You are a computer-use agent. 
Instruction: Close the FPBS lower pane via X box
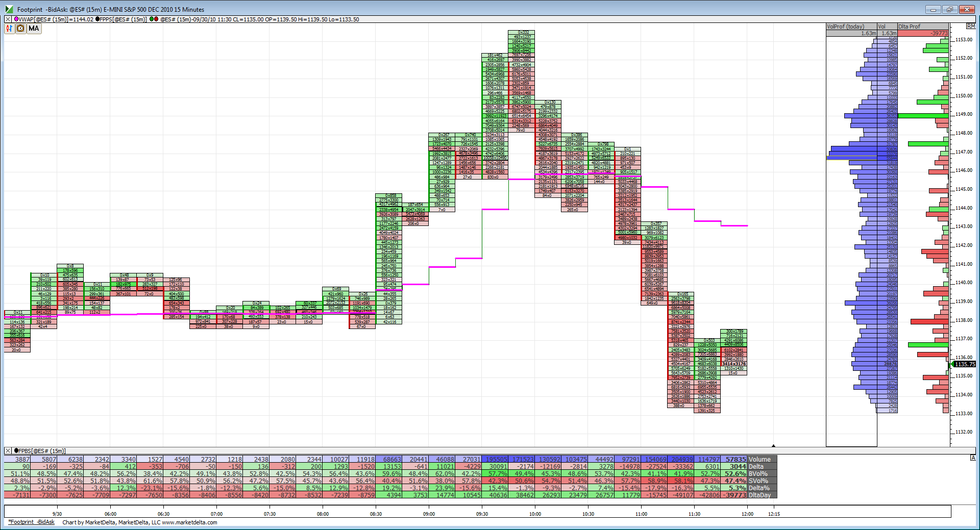(8, 451)
